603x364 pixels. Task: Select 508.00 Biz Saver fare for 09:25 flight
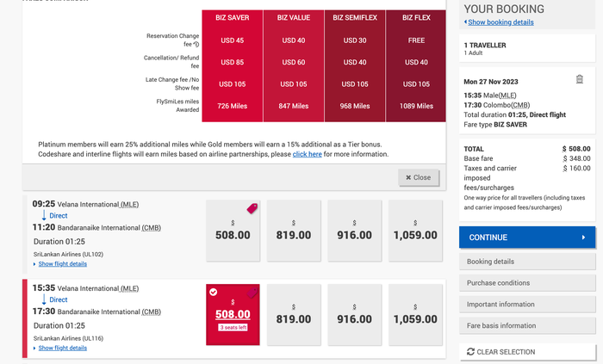[233, 231]
